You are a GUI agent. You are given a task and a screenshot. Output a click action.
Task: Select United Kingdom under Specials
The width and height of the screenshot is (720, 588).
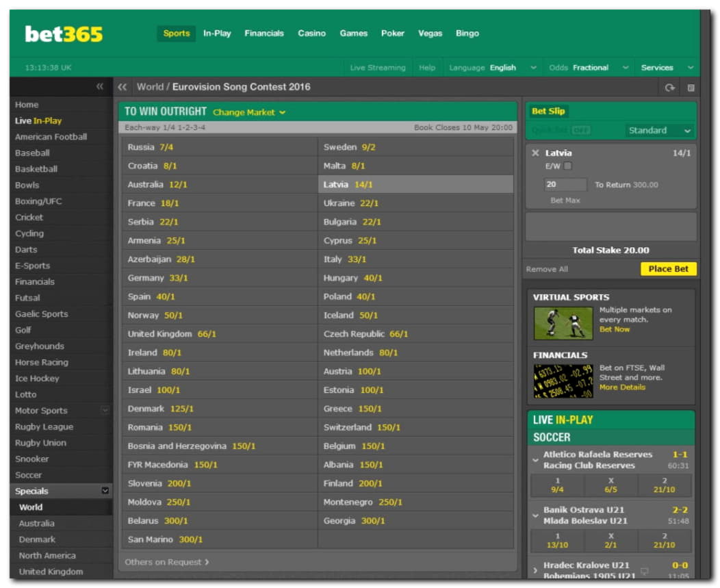point(51,572)
